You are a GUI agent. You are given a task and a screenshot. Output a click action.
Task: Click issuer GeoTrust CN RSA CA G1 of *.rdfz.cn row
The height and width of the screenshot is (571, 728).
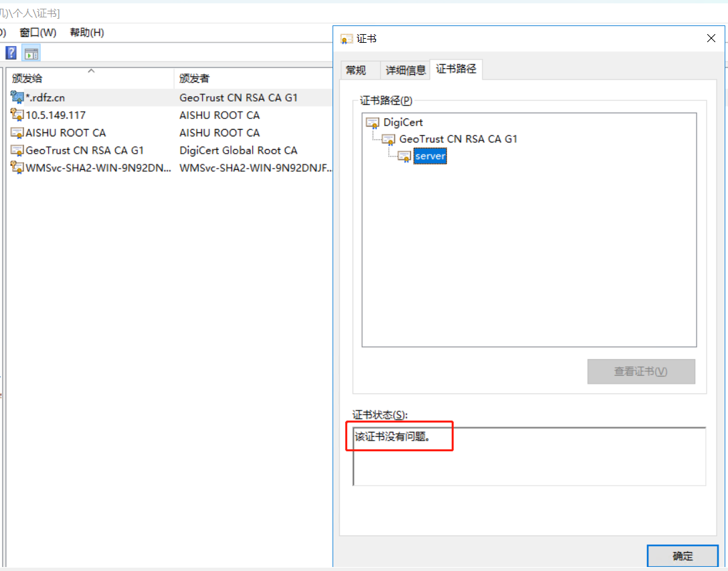[238, 98]
